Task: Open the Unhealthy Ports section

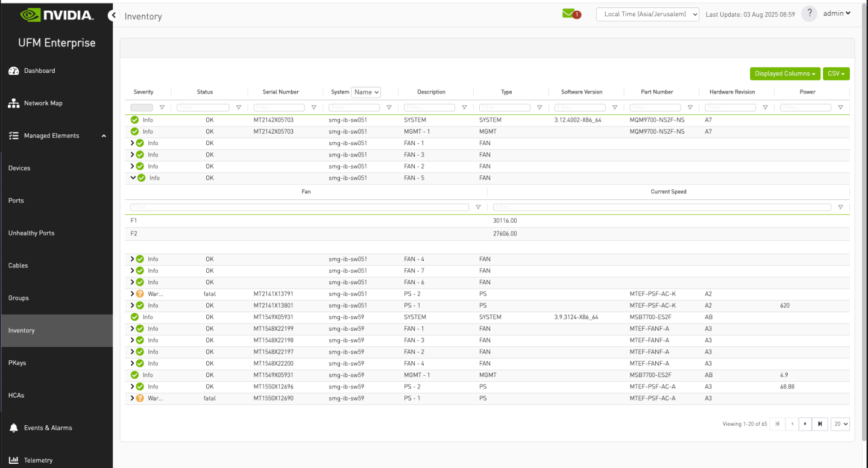Action: click(x=31, y=233)
